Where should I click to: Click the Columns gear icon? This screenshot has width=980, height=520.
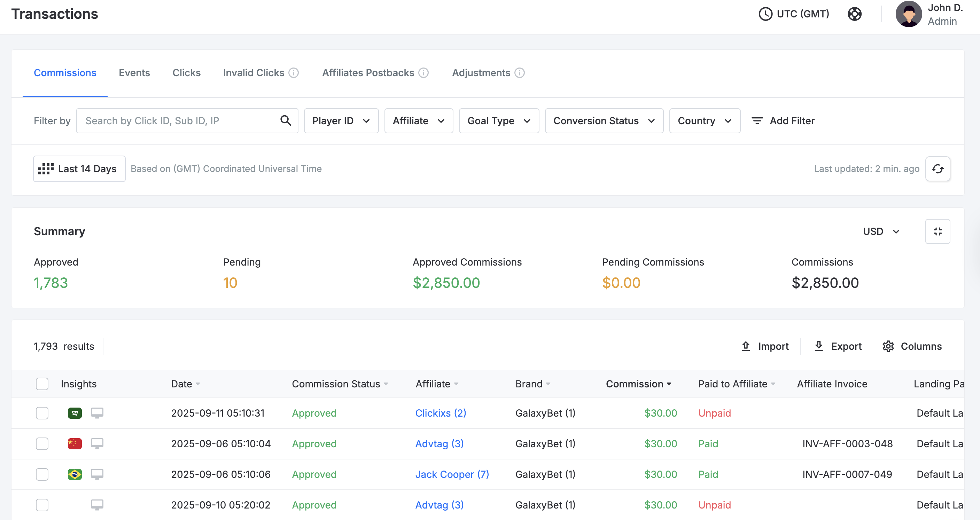click(x=888, y=346)
